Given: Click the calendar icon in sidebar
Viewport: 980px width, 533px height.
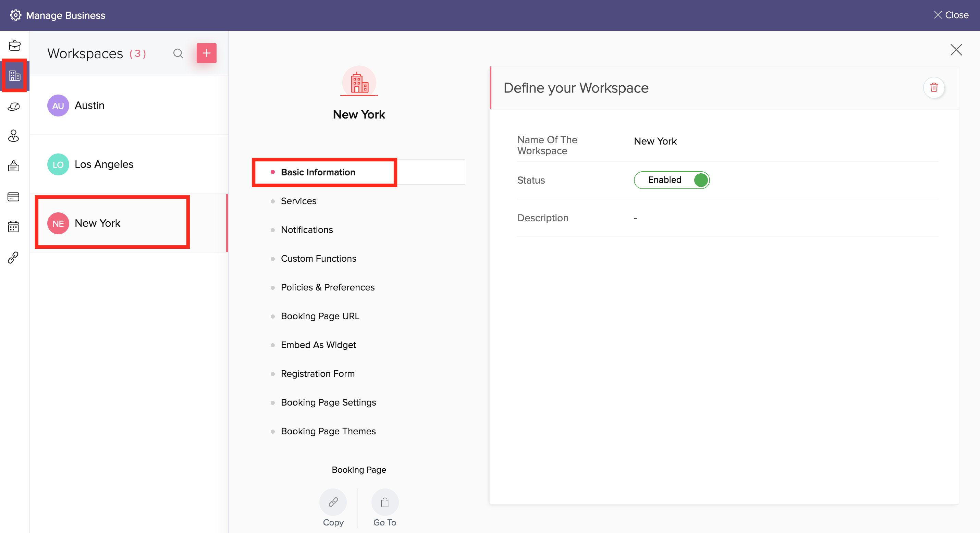Looking at the screenshot, I should [x=14, y=227].
